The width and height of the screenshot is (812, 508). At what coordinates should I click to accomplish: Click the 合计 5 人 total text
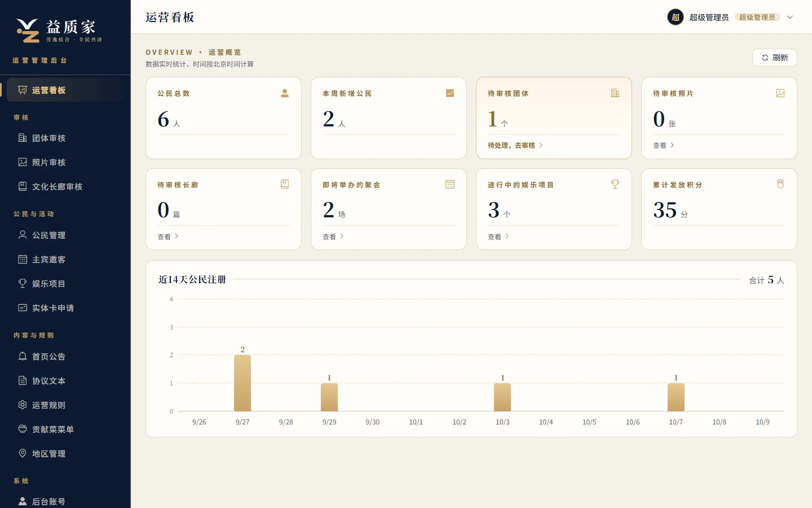[766, 280]
